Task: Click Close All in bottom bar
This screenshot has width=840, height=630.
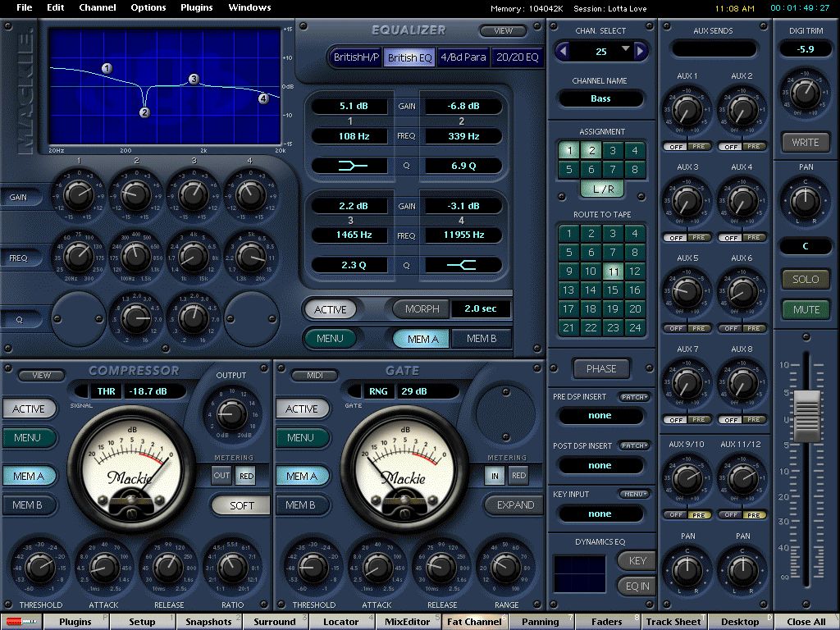Action: click(x=806, y=622)
